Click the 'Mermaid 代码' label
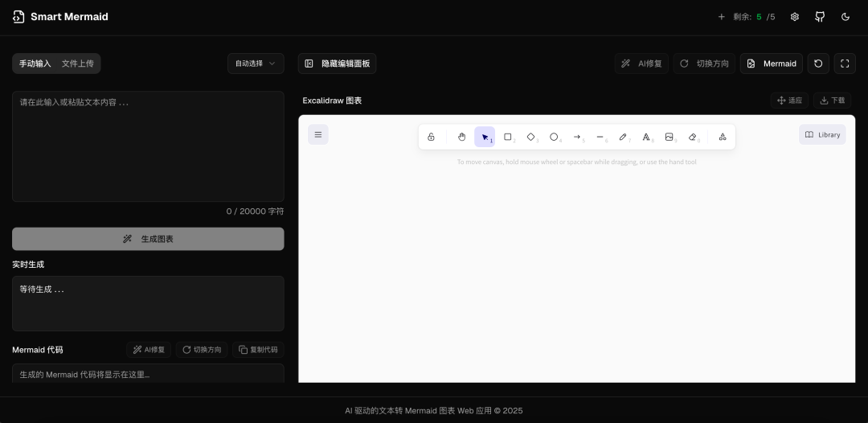The height and width of the screenshot is (423, 868). [x=38, y=350]
